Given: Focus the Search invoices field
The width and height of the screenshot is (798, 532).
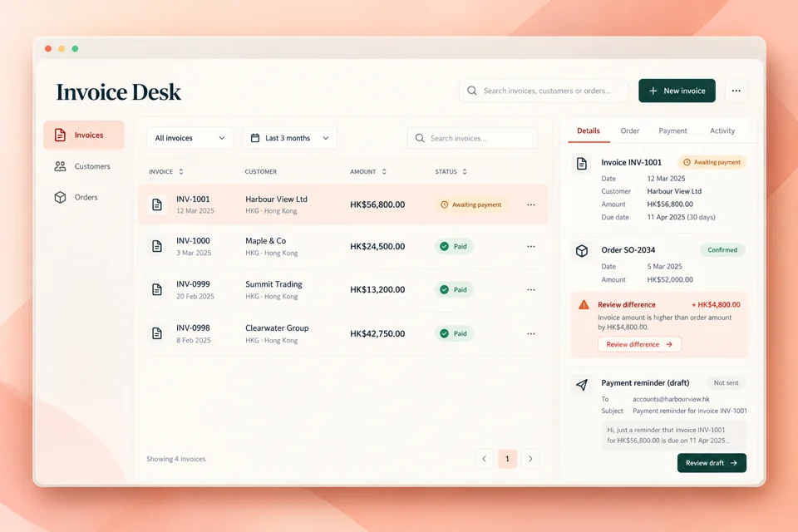Looking at the screenshot, I should 472,138.
